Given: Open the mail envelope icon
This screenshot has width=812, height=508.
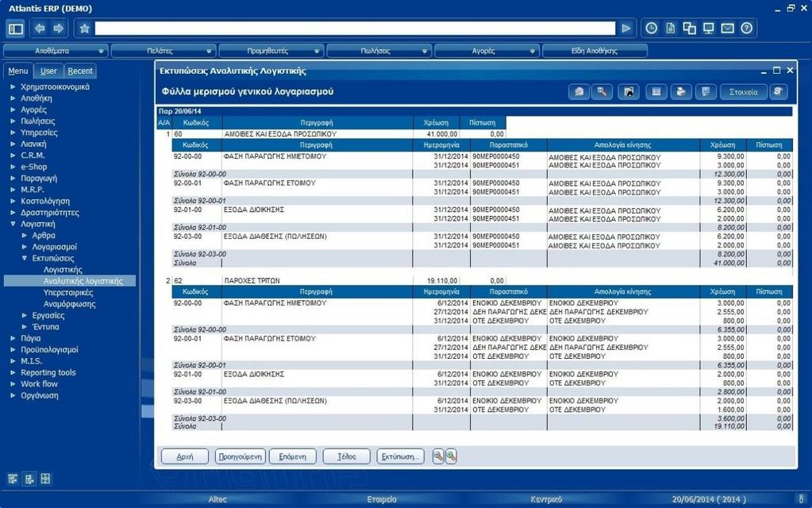Looking at the screenshot, I should pyautogui.click(x=728, y=29).
